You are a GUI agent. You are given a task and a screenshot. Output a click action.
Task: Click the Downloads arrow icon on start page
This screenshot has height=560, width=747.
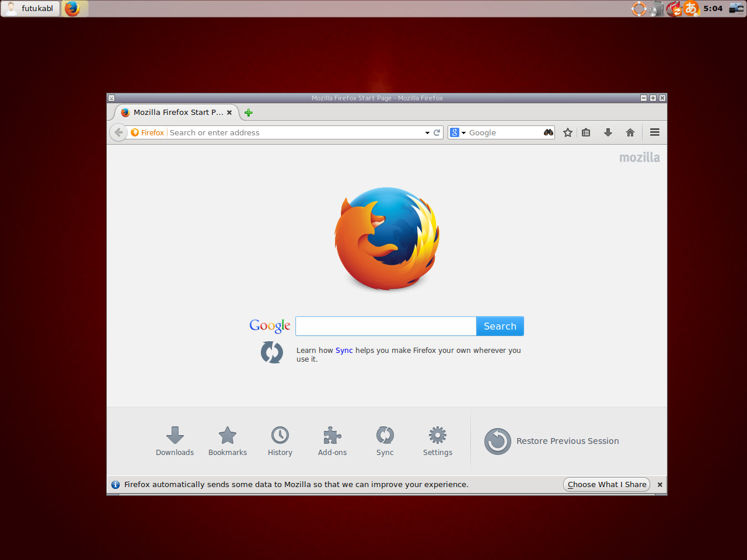click(174, 435)
